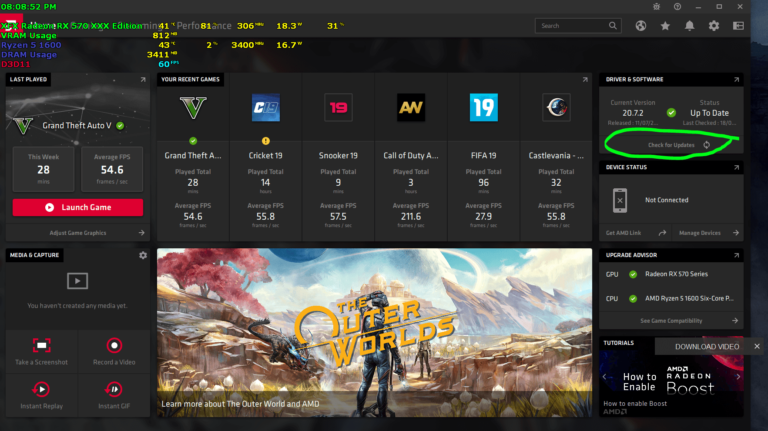Take a Screenshot icon
768x431 pixels.
point(42,345)
